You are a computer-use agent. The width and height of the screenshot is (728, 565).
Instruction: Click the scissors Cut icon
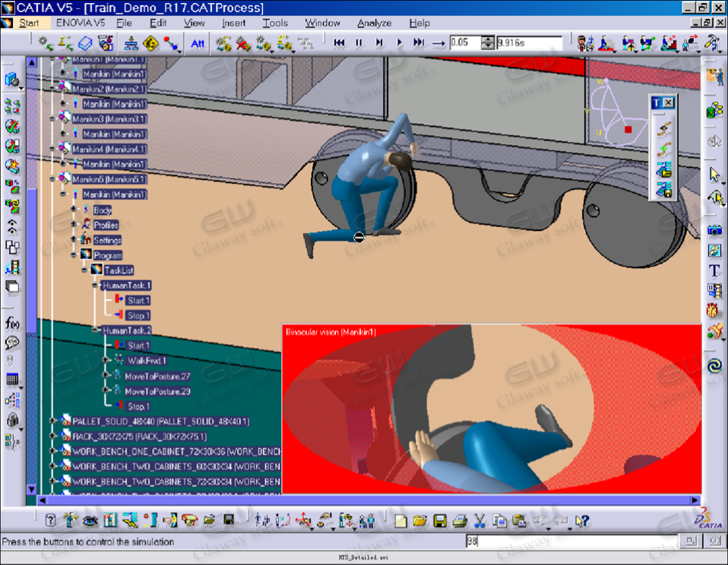480,521
